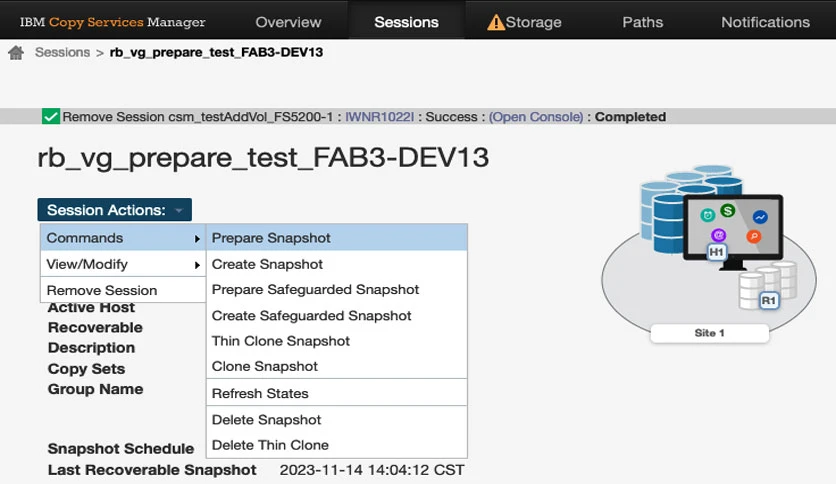Click the R1 recovery volume icon
Screen dimensions: 836x484
(x=768, y=301)
